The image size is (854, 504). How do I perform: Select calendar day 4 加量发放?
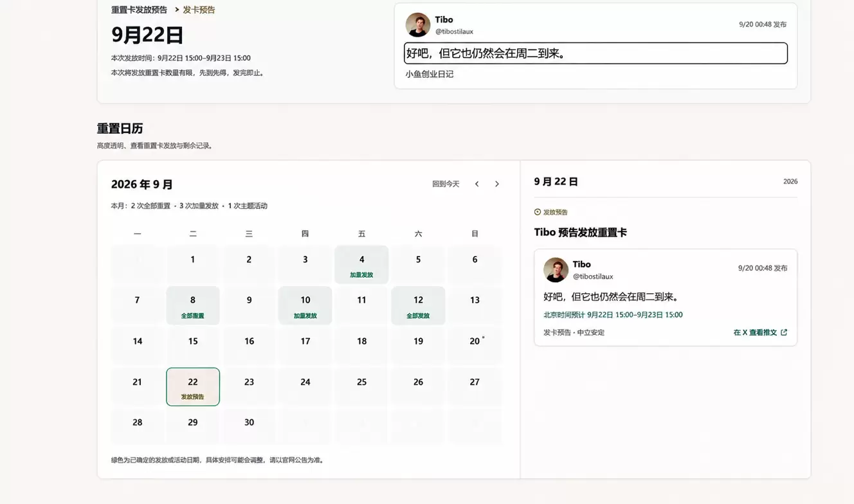(361, 264)
